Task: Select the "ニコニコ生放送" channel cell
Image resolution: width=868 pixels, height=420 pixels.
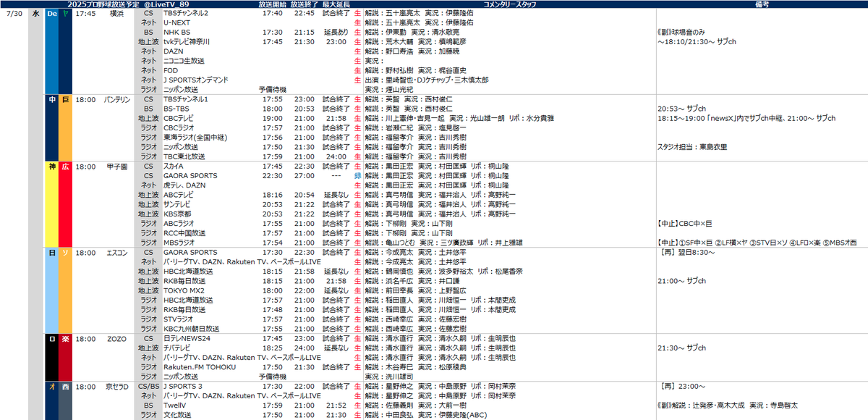Action: [185, 61]
